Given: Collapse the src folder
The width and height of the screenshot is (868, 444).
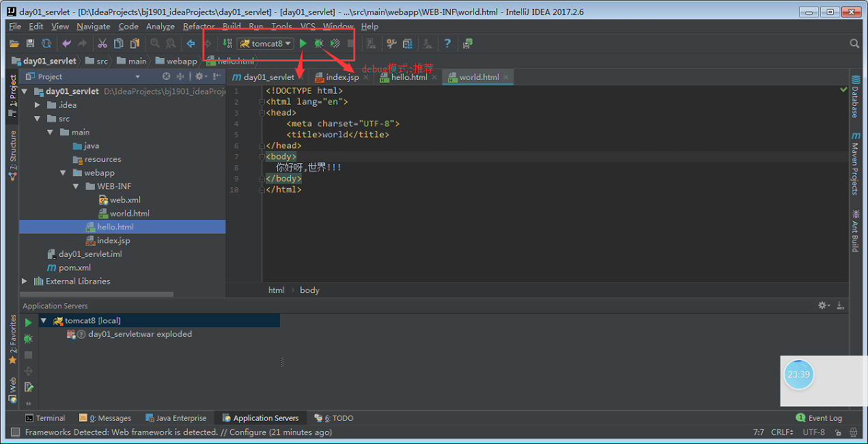Looking at the screenshot, I should coord(38,119).
